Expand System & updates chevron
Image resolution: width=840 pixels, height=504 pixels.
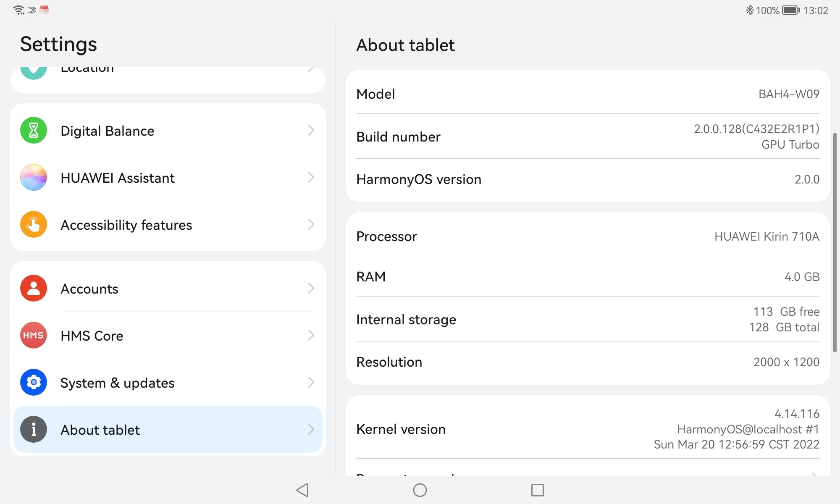tap(311, 382)
